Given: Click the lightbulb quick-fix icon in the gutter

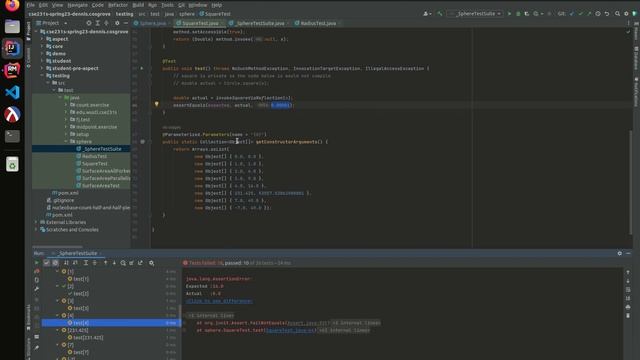Looking at the screenshot, I should click(x=156, y=104).
